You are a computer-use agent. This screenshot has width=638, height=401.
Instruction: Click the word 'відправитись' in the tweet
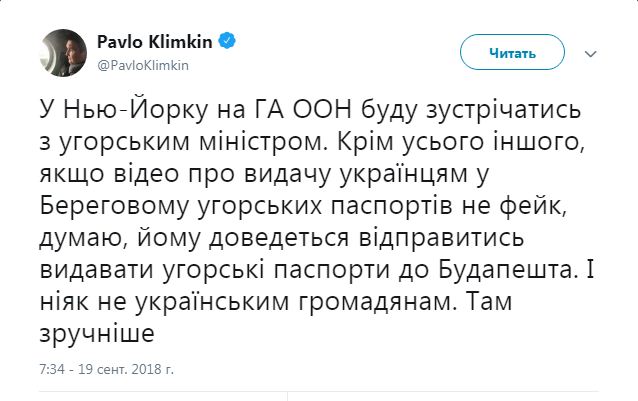tap(441, 239)
